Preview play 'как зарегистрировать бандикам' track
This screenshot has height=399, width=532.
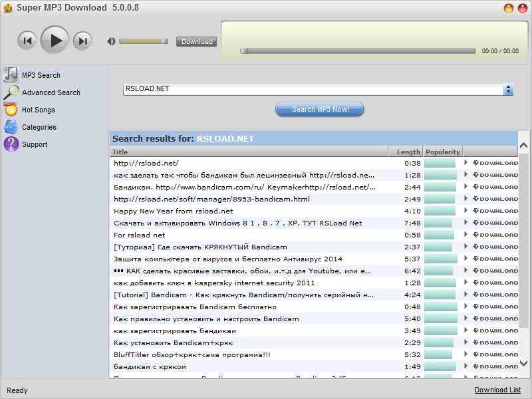point(466,331)
